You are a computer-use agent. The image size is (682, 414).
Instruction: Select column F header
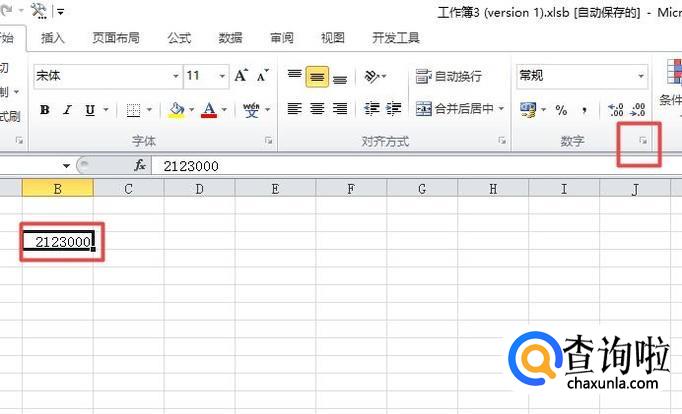pos(351,189)
